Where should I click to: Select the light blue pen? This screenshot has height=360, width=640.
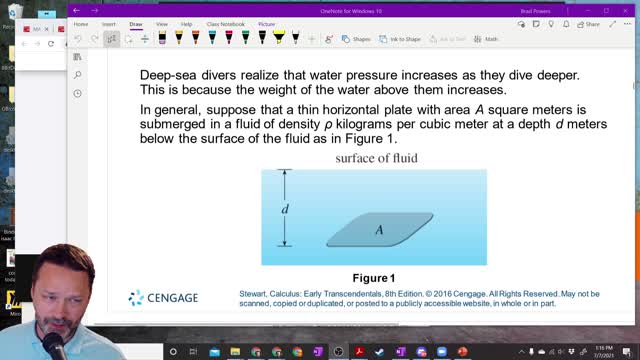(212, 38)
